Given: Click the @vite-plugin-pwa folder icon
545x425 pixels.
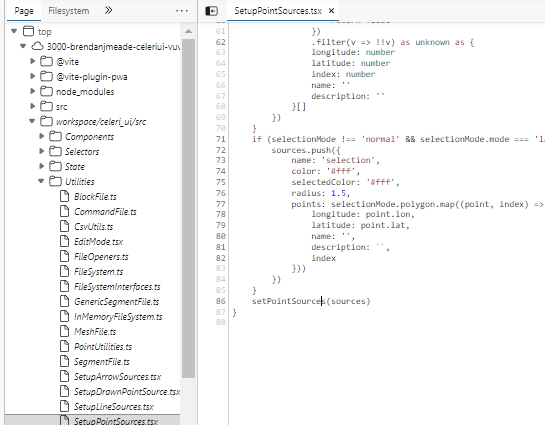Looking at the screenshot, I should [46, 76].
